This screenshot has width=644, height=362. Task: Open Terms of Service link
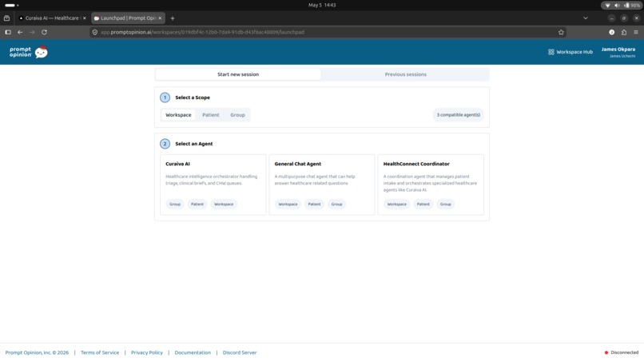(100, 352)
